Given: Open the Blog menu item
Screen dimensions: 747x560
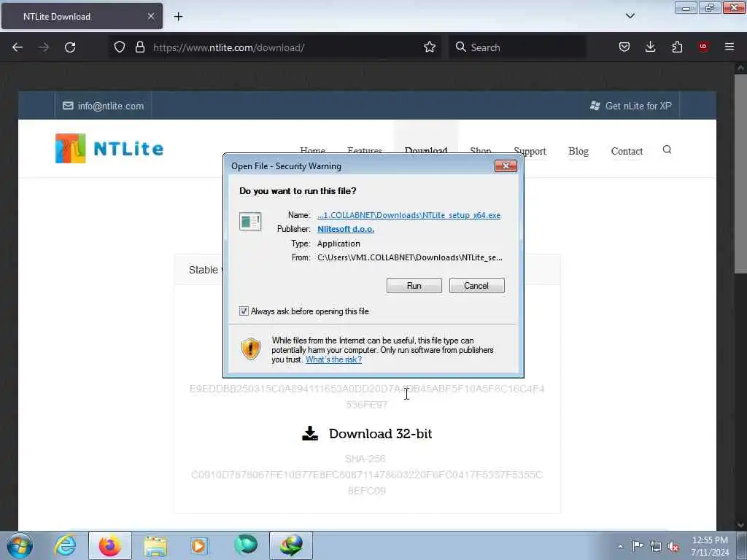Looking at the screenshot, I should click(578, 152).
